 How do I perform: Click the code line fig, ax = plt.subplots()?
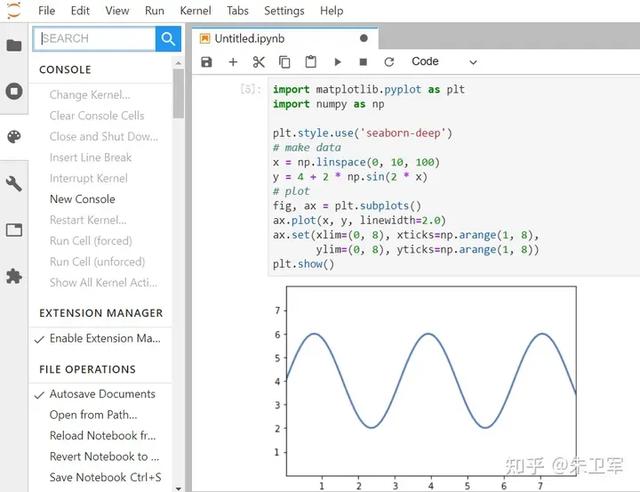[347, 206]
